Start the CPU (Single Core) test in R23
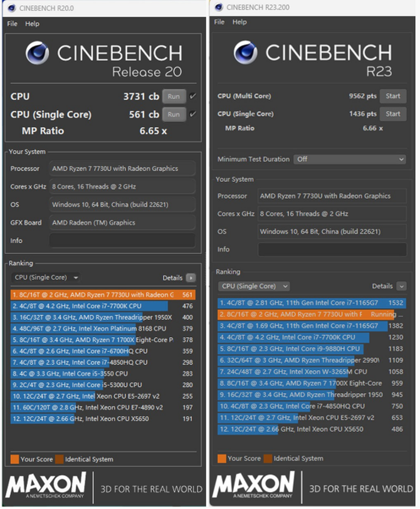420x509 pixels. (393, 114)
